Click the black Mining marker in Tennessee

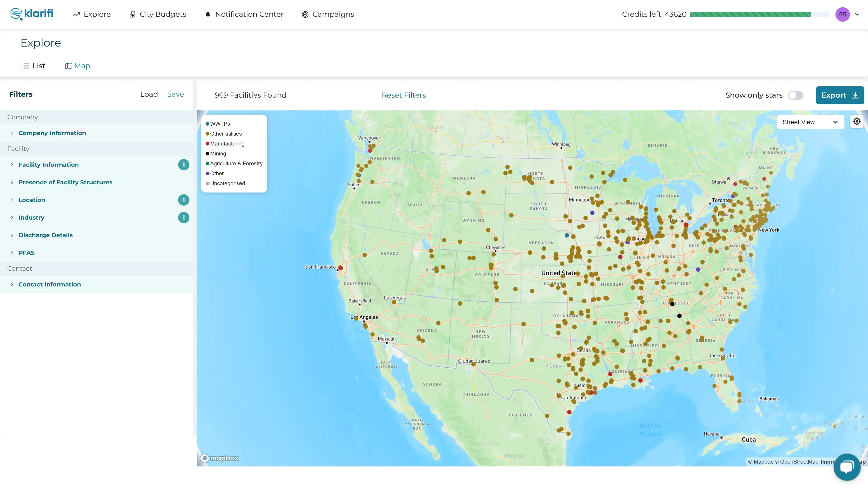pos(672,304)
